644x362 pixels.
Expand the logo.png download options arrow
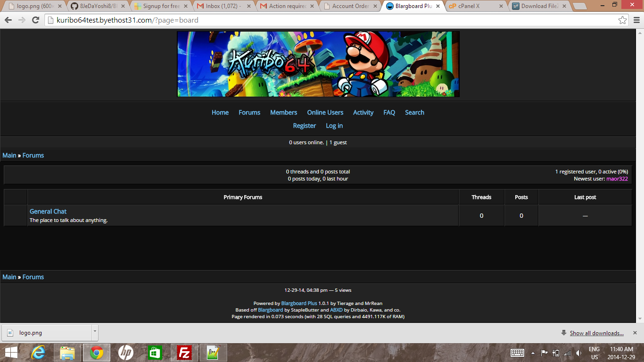[x=95, y=332]
